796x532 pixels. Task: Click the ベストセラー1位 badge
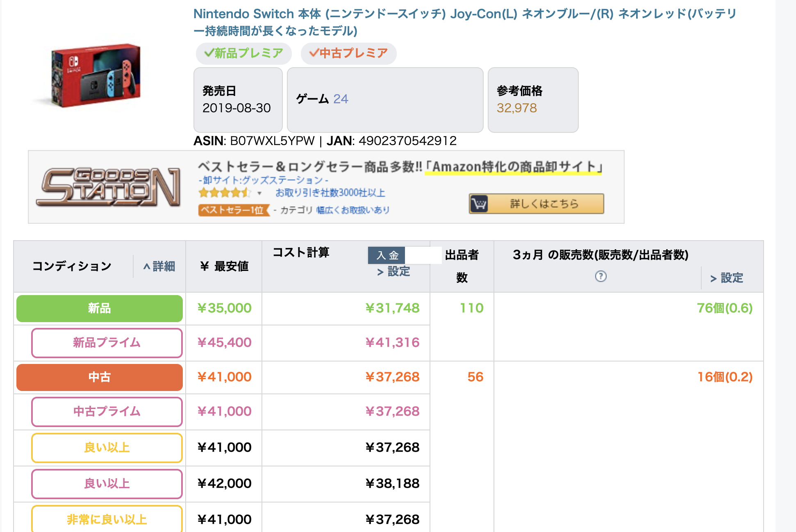point(234,210)
